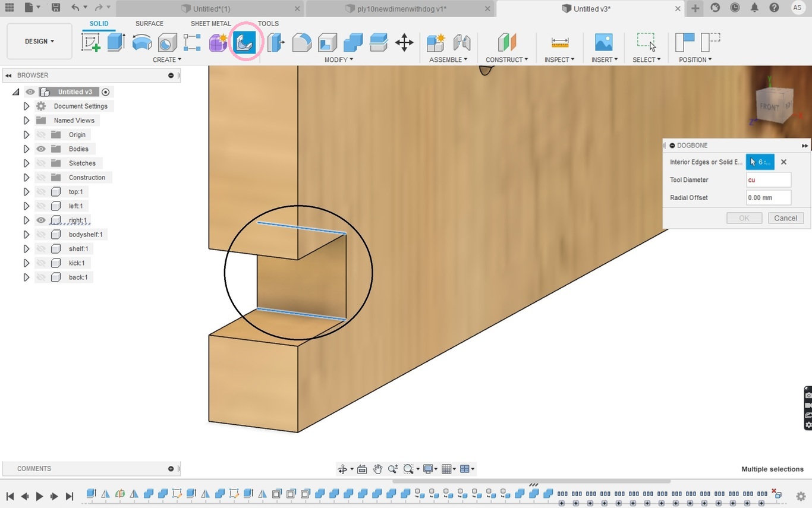Open a new design tab
This screenshot has width=812, height=508.
pyautogui.click(x=695, y=8)
